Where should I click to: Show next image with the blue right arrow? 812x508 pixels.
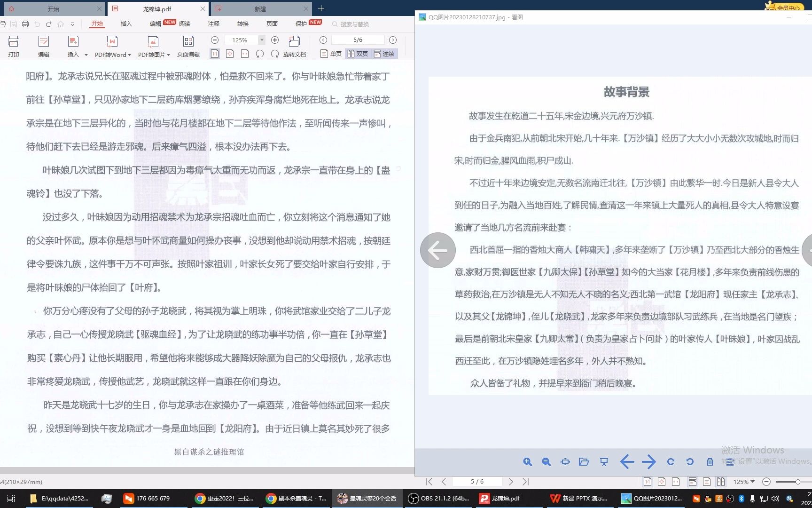pos(648,462)
